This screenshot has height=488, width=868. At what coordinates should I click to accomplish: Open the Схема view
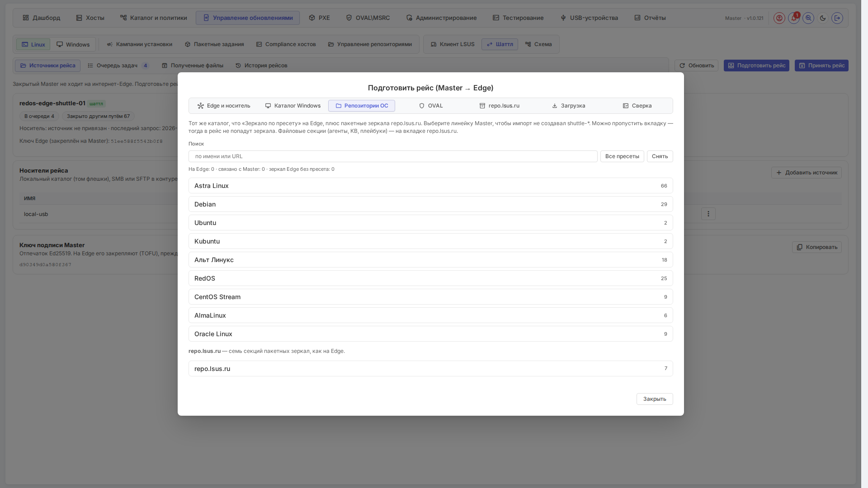[x=538, y=44]
